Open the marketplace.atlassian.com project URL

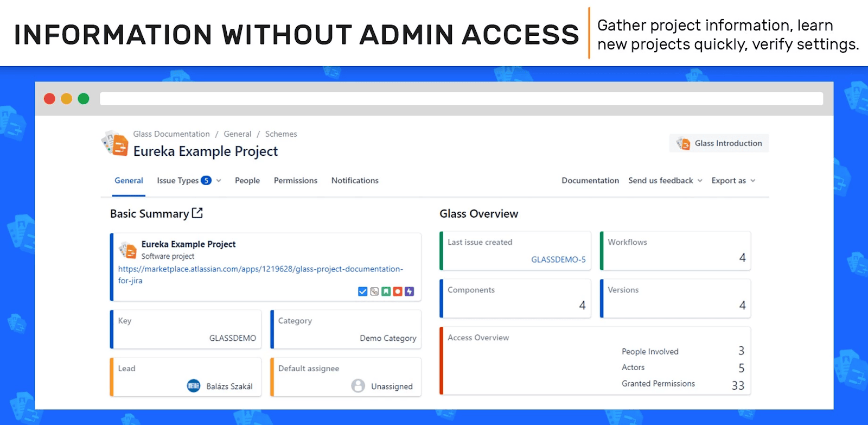260,275
